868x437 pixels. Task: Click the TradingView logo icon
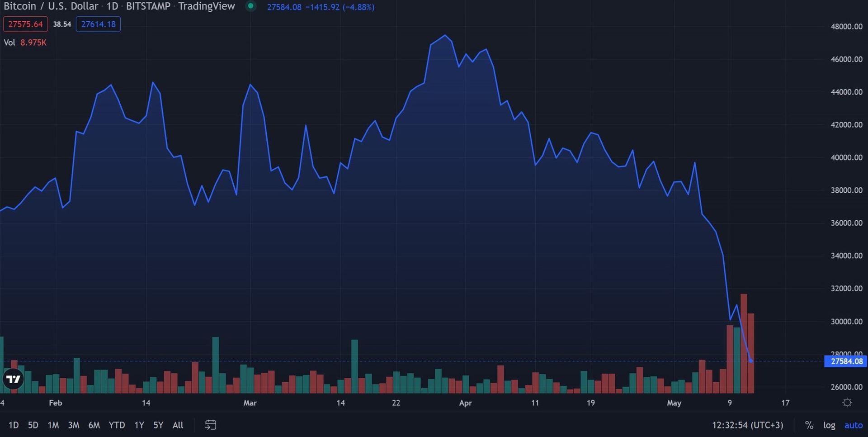point(13,379)
